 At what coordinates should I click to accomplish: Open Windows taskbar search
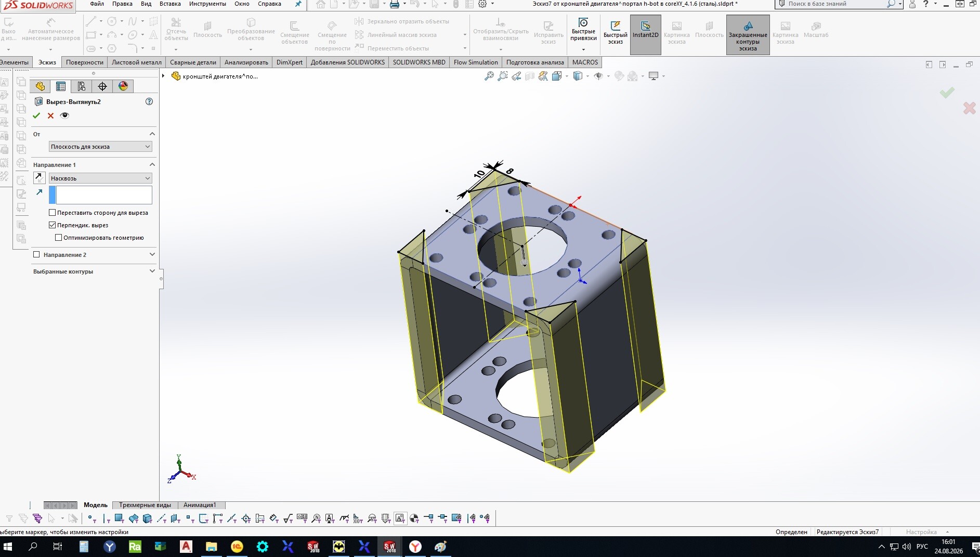33,547
